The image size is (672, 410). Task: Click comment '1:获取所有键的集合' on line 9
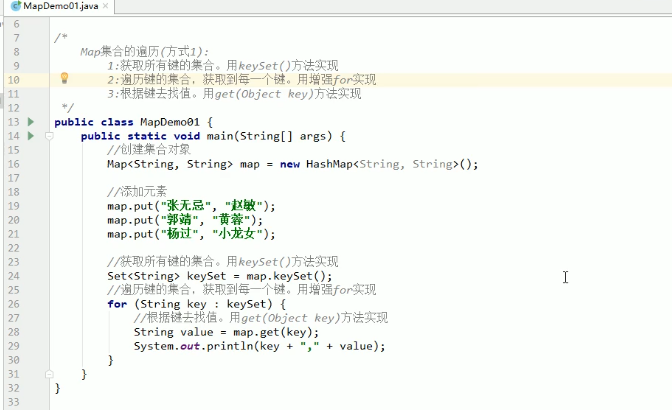pyautogui.click(x=161, y=66)
